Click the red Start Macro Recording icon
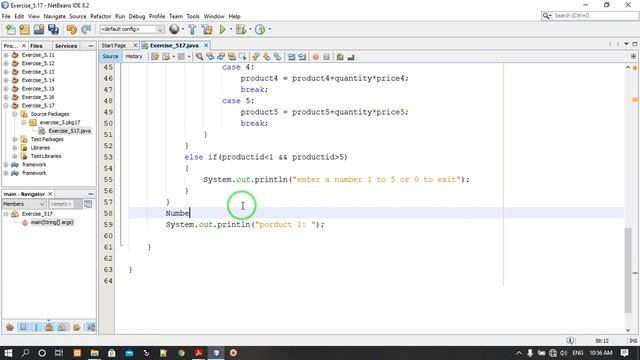 [x=316, y=57]
